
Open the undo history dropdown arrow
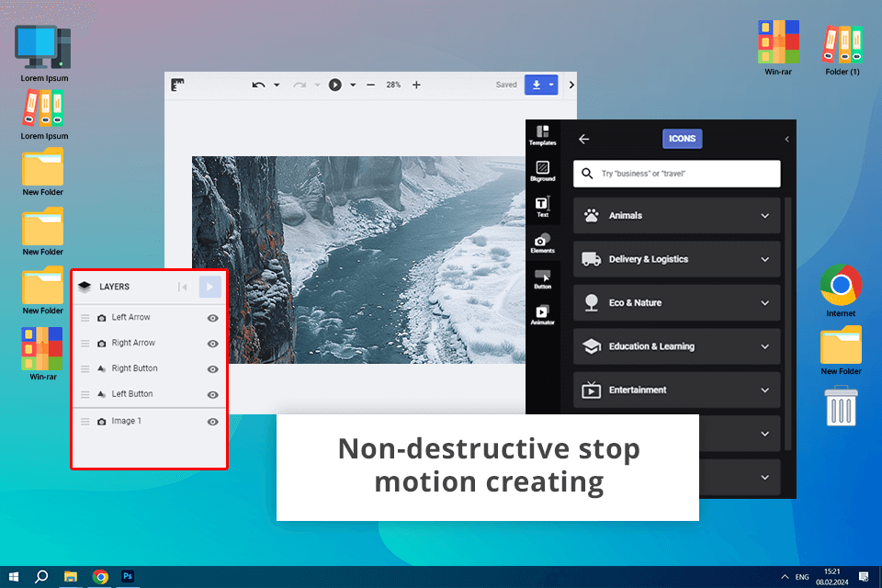277,85
